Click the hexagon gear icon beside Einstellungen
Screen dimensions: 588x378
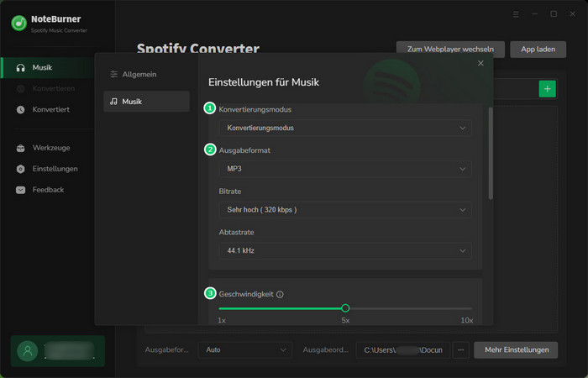(21, 169)
